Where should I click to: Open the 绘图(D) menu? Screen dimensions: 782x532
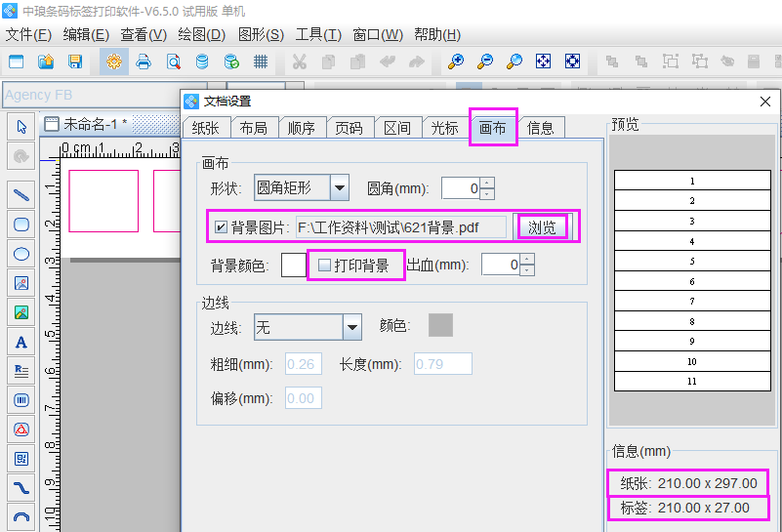[201, 34]
